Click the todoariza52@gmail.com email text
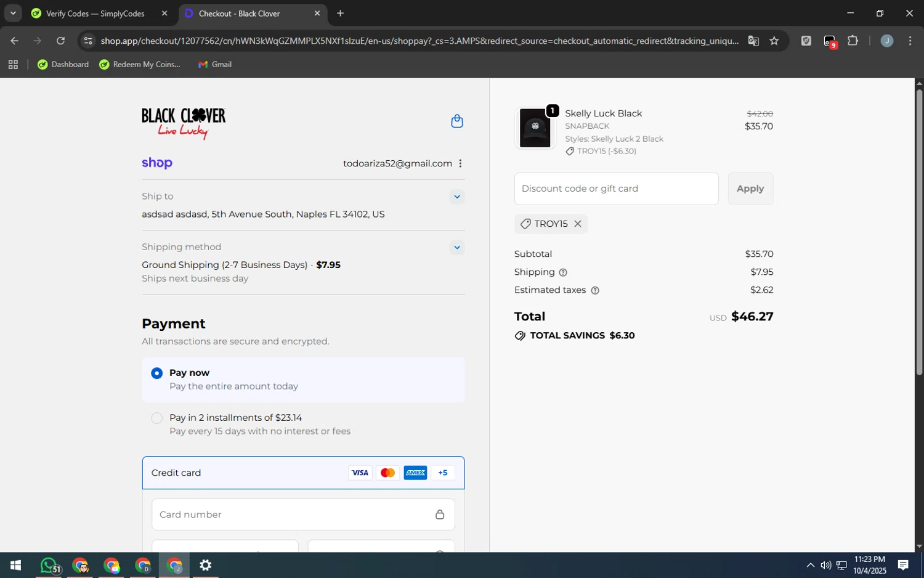Screen dimensions: 924x578 (x=398, y=163)
